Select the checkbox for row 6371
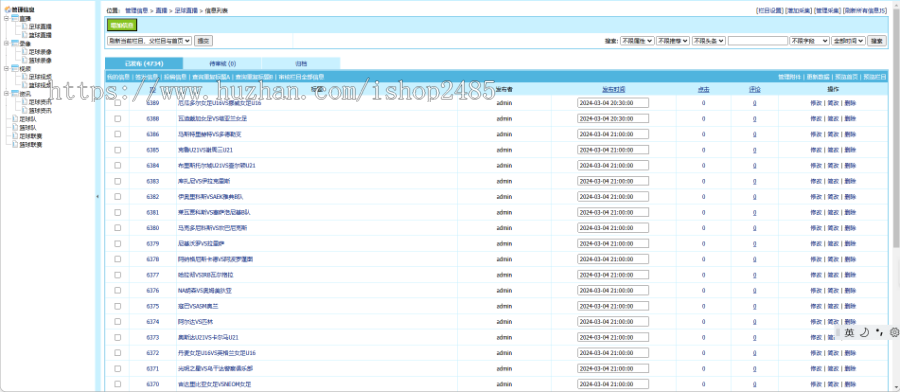This screenshot has width=900, height=392. click(x=118, y=368)
